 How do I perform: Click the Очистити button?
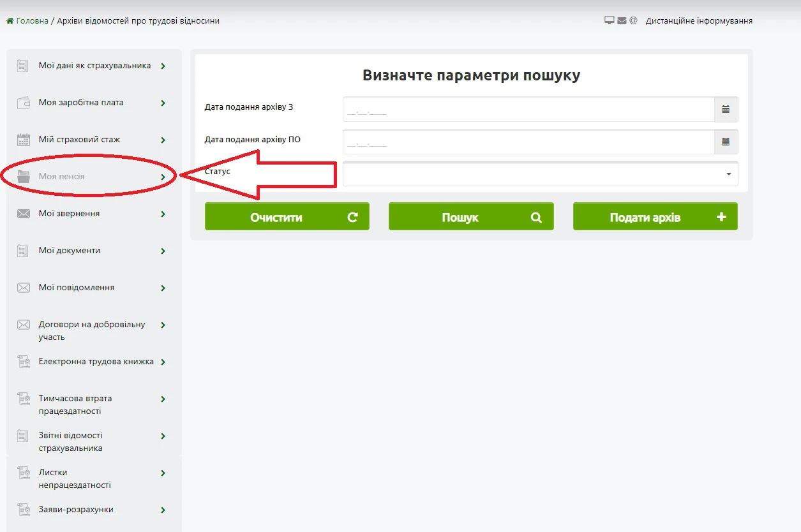(x=287, y=217)
